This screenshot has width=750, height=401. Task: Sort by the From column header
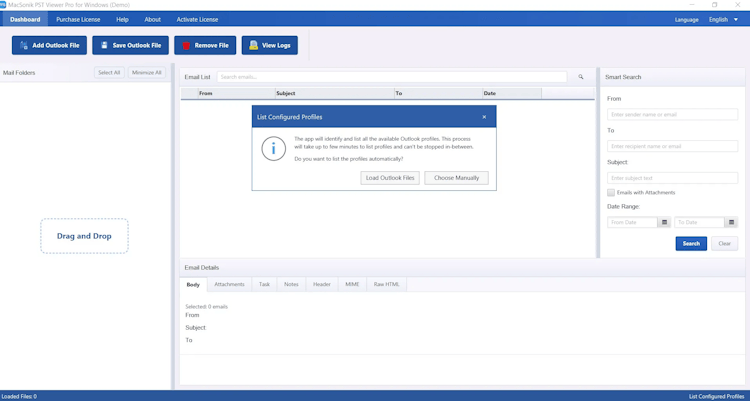point(237,93)
